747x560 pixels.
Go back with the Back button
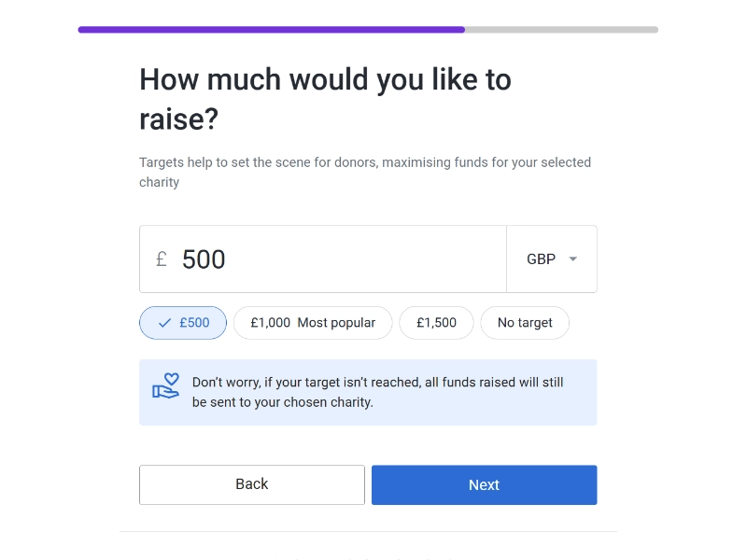click(252, 484)
